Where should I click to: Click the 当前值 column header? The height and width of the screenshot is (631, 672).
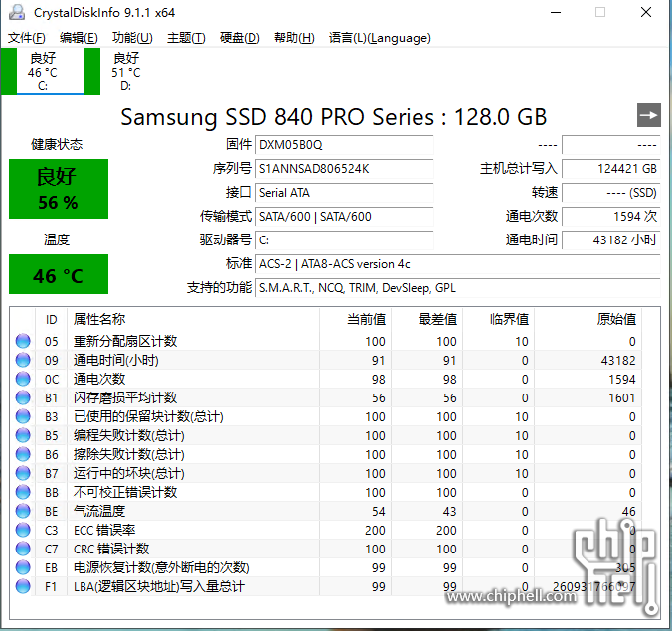355,319
